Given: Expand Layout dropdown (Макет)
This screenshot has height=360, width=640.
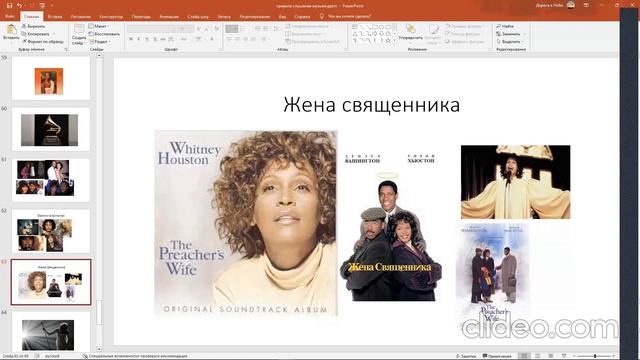Looking at the screenshot, I should (99, 26).
